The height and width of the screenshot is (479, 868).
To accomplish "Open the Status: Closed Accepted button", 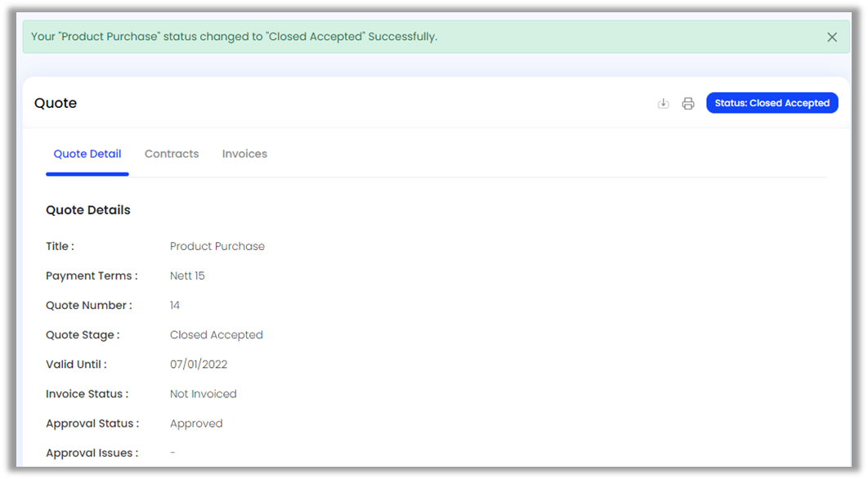I will 772,103.
